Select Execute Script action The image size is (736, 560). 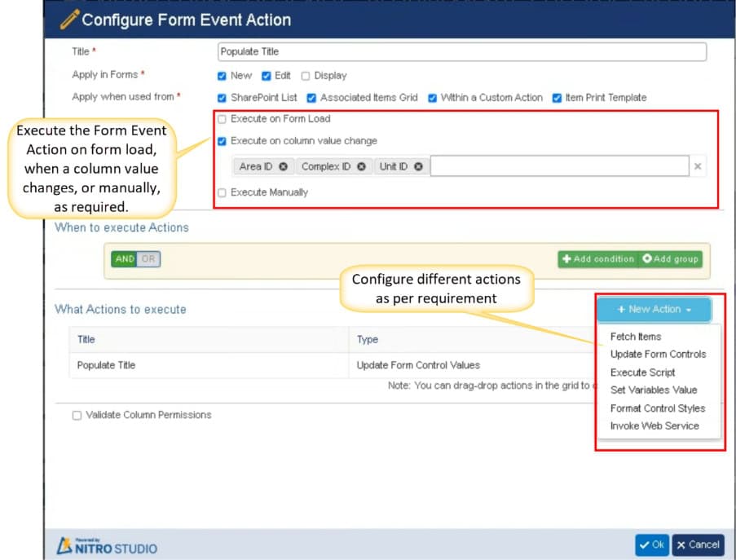click(642, 373)
